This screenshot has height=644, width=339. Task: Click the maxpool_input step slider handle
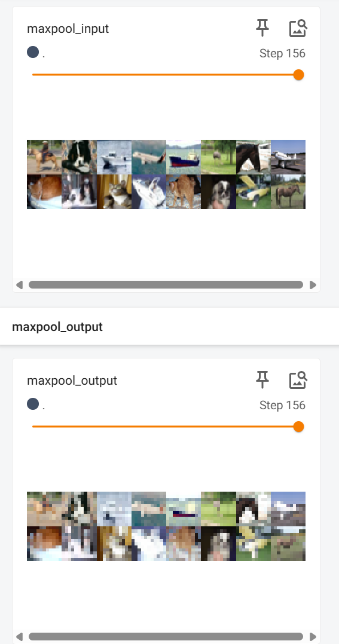[299, 75]
